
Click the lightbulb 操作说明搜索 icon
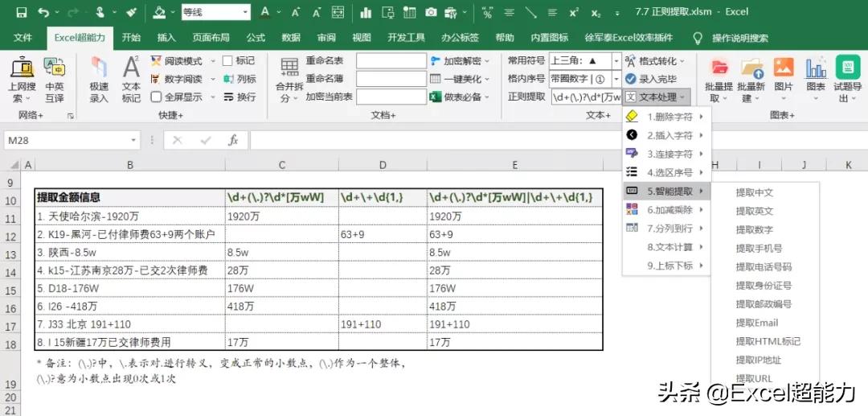tap(698, 38)
